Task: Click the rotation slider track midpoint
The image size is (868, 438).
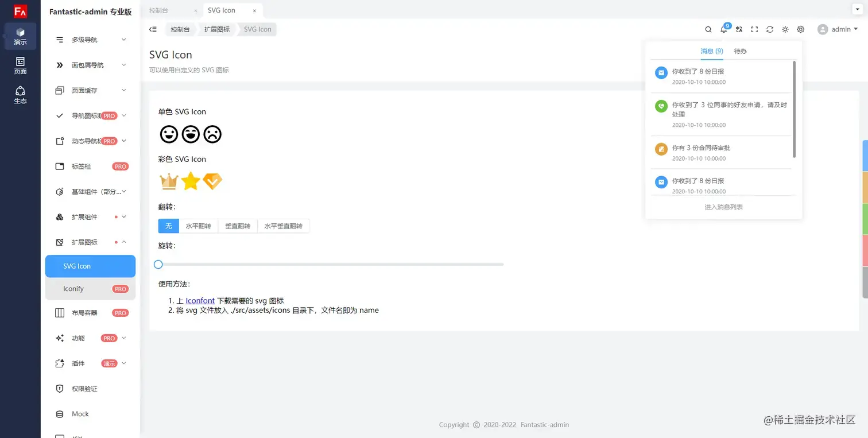Action: coord(331,264)
